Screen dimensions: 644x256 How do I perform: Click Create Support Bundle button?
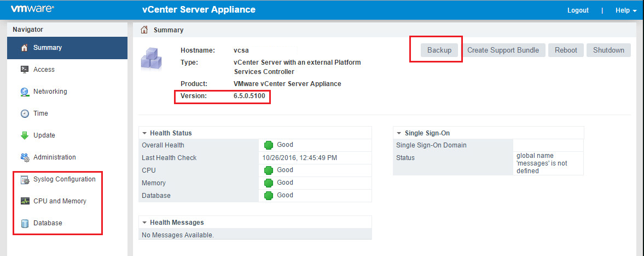coord(503,50)
